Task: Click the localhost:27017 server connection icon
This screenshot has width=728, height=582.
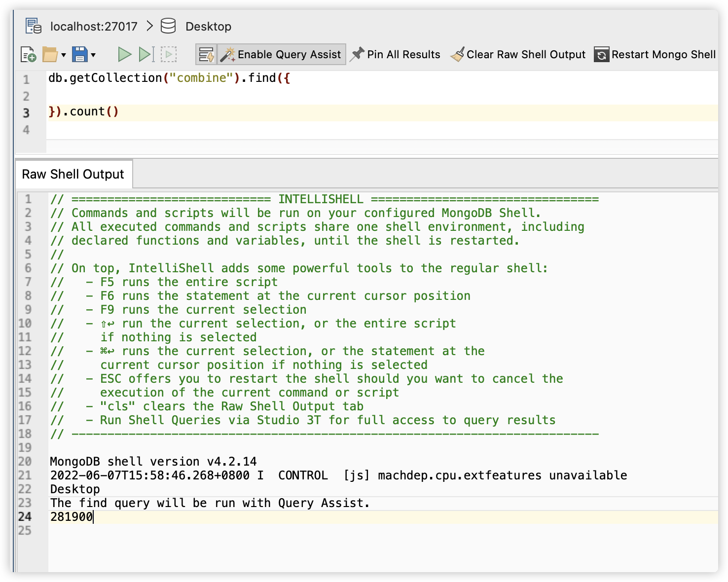Action: [x=34, y=26]
